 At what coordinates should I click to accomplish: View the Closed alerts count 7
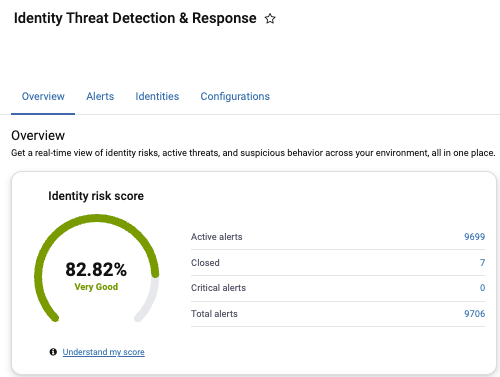click(482, 263)
